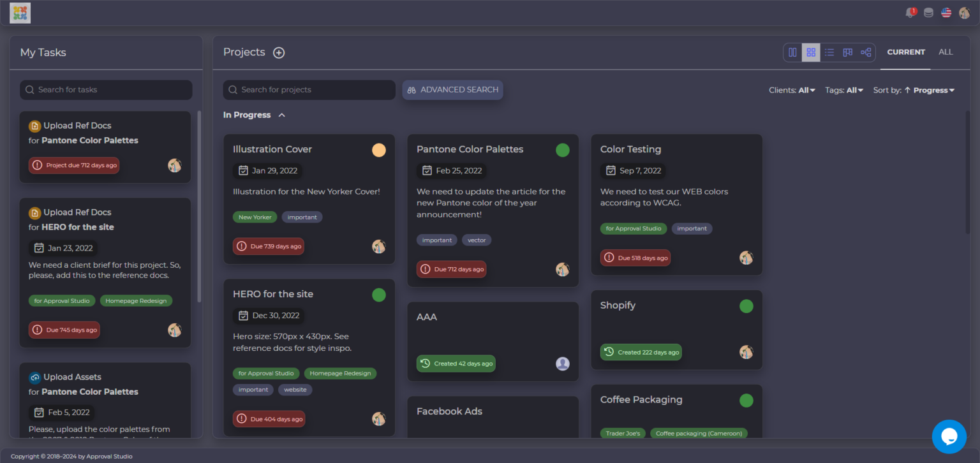Select the grid view for projects
The height and width of the screenshot is (463, 980).
point(810,52)
